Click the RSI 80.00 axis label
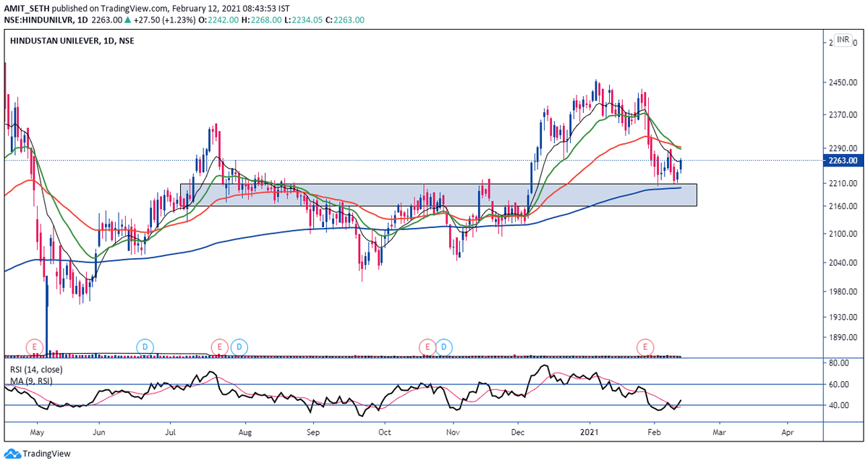868x466 pixels. pos(839,363)
